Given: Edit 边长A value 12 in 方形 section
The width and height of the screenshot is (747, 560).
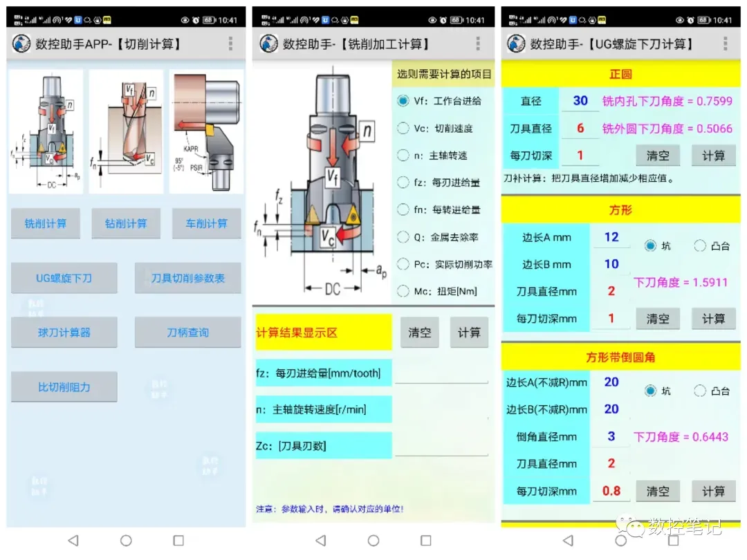Looking at the screenshot, I should coord(611,237).
